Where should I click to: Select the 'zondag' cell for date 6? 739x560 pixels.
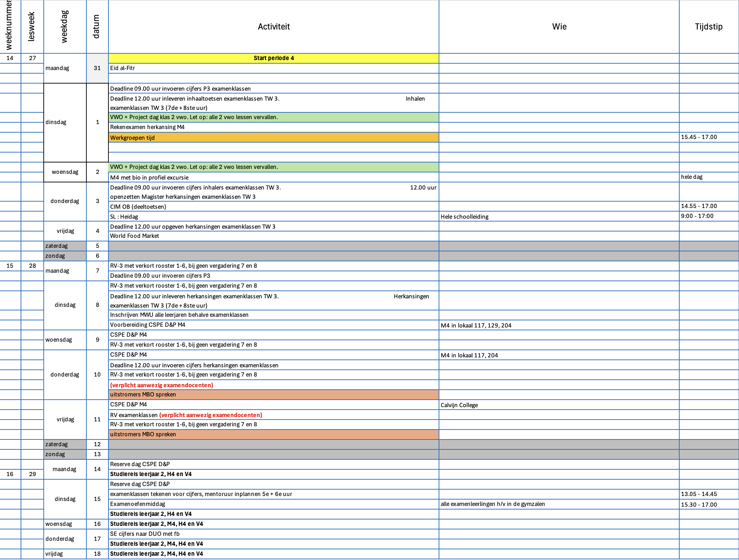coord(65,256)
